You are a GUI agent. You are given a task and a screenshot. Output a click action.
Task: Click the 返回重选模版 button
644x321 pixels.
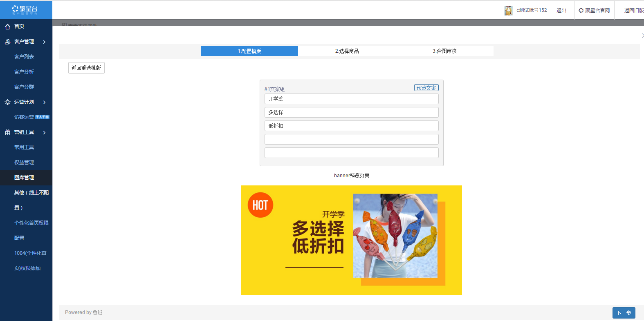tap(86, 68)
